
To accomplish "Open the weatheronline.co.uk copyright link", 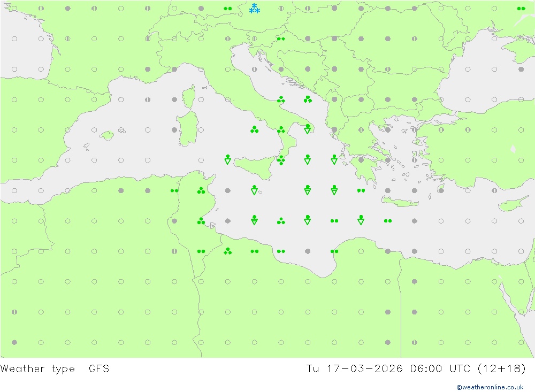I will pos(490,387).
